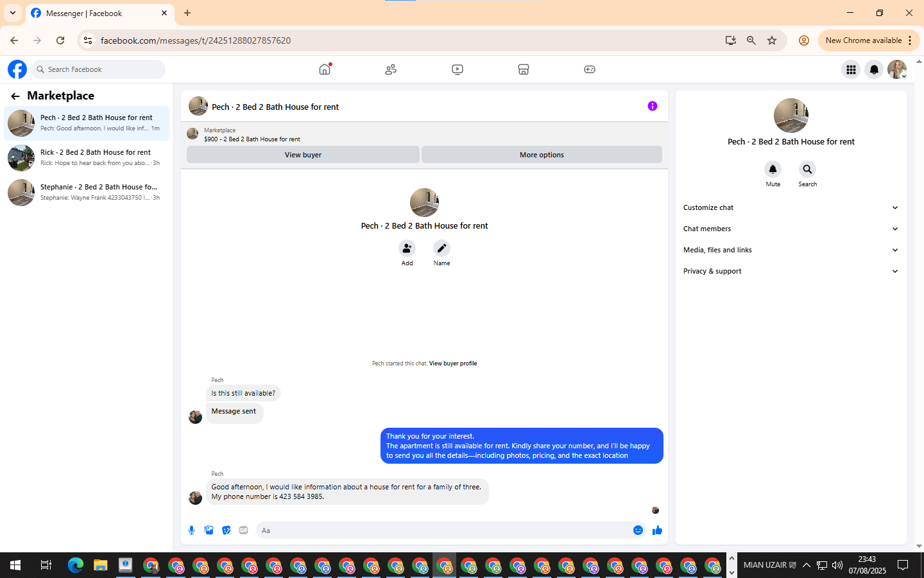Mute this conversation bell icon
Screen dimensions: 924x578
click(x=773, y=170)
